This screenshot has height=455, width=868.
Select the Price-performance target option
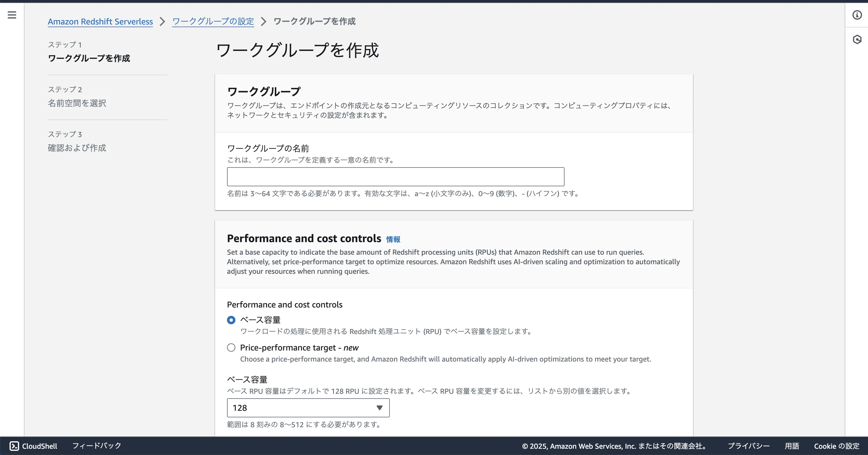[x=231, y=348]
